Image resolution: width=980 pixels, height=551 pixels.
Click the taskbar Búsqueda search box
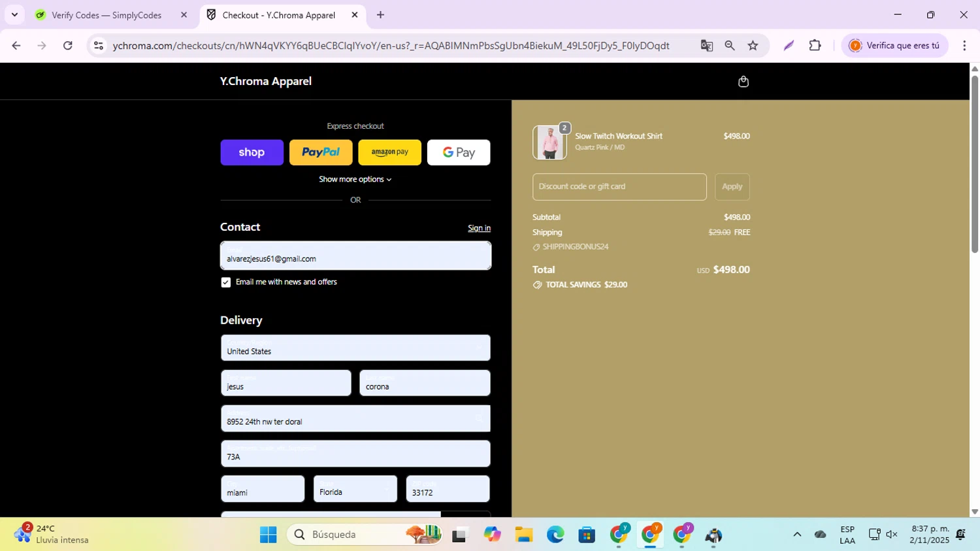365,535
